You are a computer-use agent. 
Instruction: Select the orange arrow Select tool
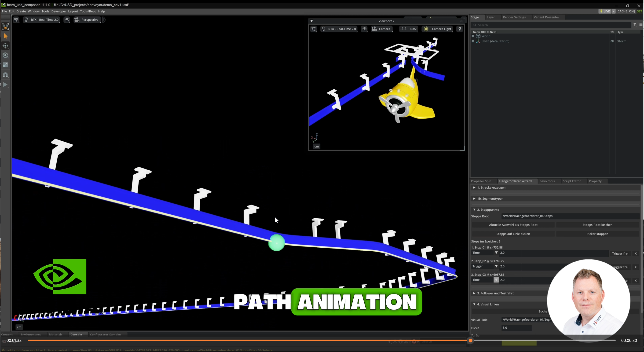(x=5, y=36)
